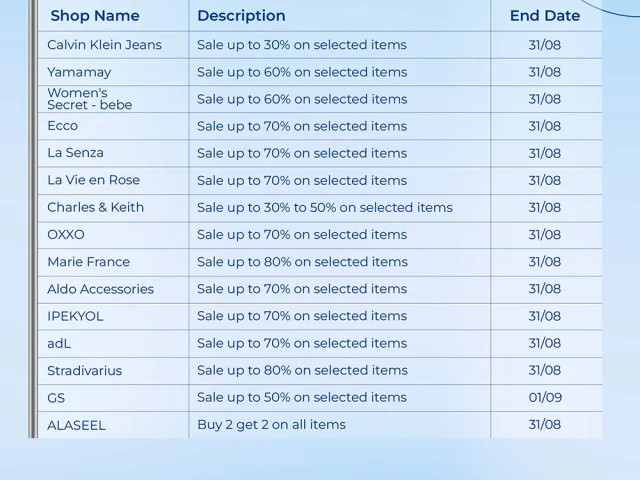Select the Yamamay shop name
Image resolution: width=640 pixels, height=480 pixels.
coord(79,72)
